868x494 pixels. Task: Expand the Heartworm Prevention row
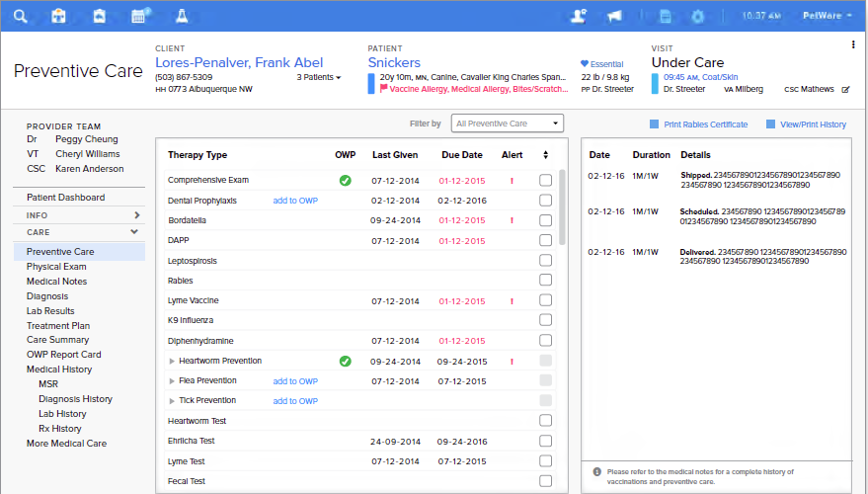[172, 361]
